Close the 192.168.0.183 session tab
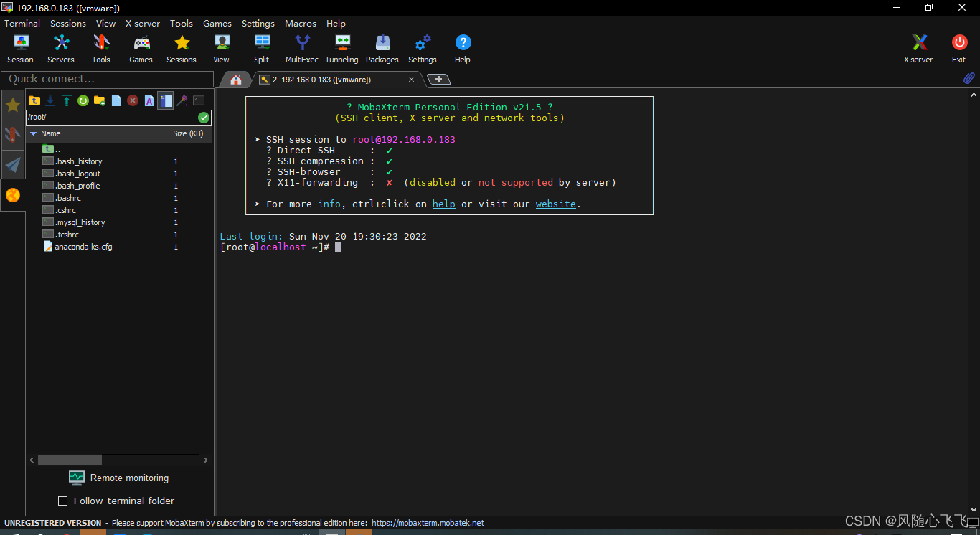The width and height of the screenshot is (980, 535). point(411,80)
